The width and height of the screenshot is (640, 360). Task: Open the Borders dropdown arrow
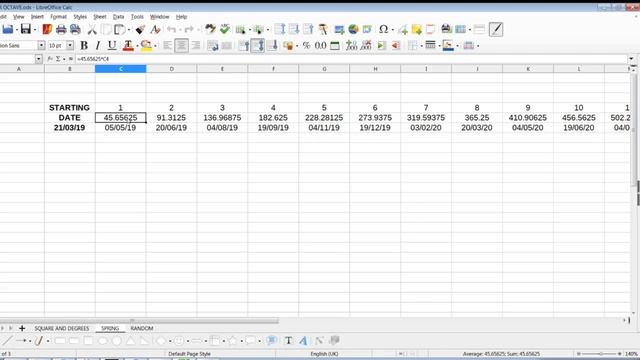tap(422, 46)
